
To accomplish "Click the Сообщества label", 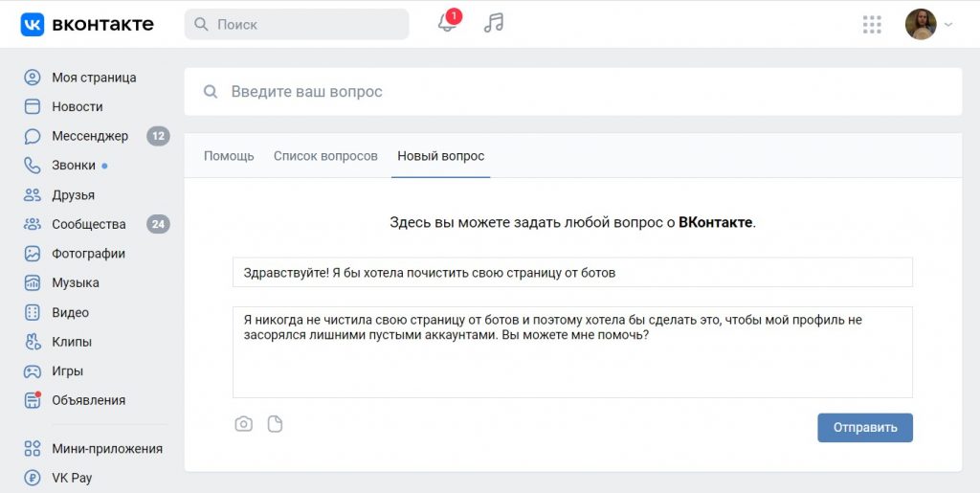I will [x=89, y=224].
